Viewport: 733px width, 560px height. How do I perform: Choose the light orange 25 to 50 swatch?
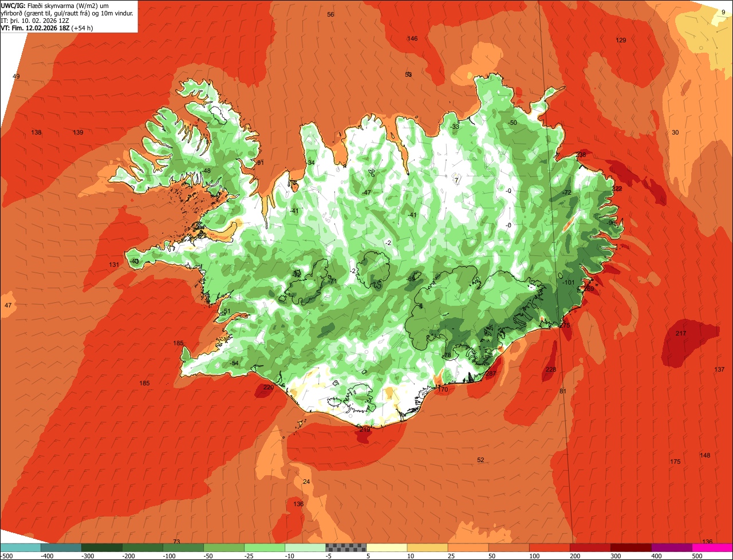pos(468,547)
